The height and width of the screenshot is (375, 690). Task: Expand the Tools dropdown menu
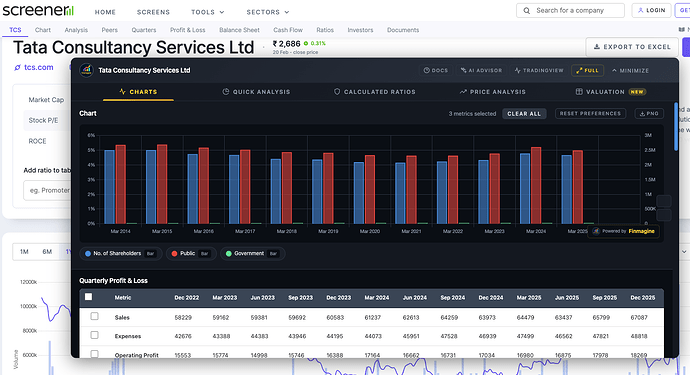[x=207, y=12]
